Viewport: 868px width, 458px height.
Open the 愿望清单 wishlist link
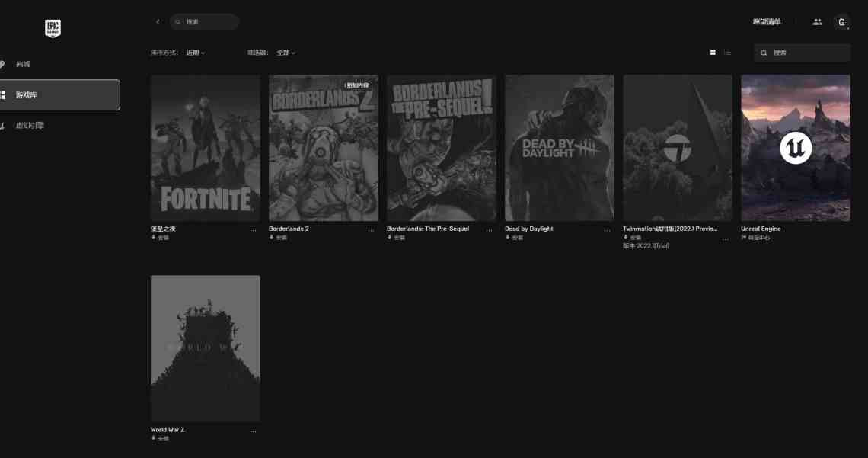(766, 22)
